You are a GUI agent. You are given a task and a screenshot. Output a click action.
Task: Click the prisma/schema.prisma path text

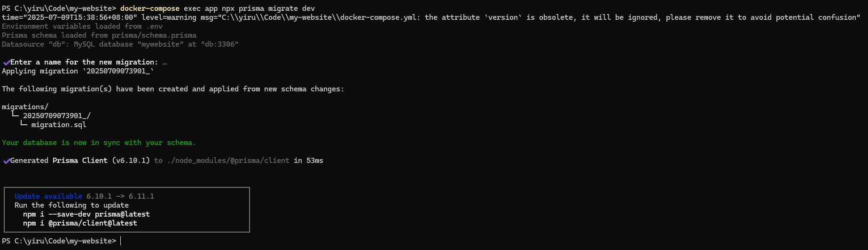pos(154,35)
